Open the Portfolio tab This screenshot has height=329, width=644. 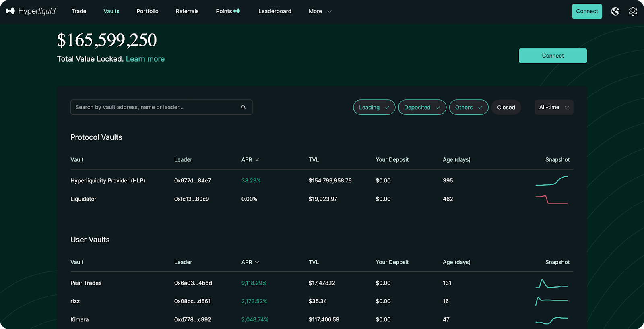tap(147, 11)
